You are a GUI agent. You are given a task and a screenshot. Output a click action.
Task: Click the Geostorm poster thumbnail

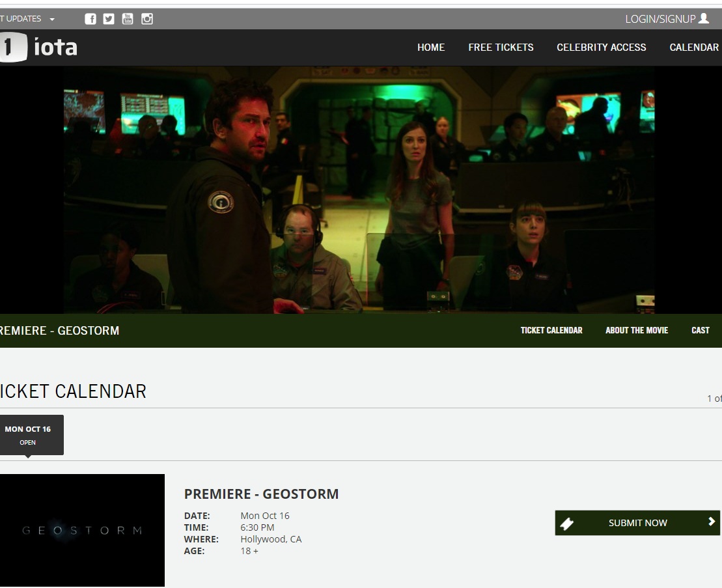pos(81,530)
